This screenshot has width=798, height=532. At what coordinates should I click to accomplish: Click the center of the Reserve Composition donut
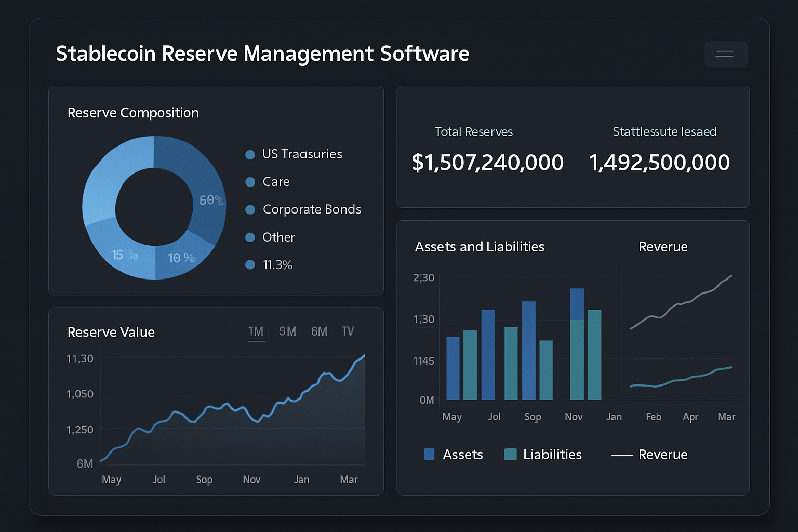click(x=154, y=207)
